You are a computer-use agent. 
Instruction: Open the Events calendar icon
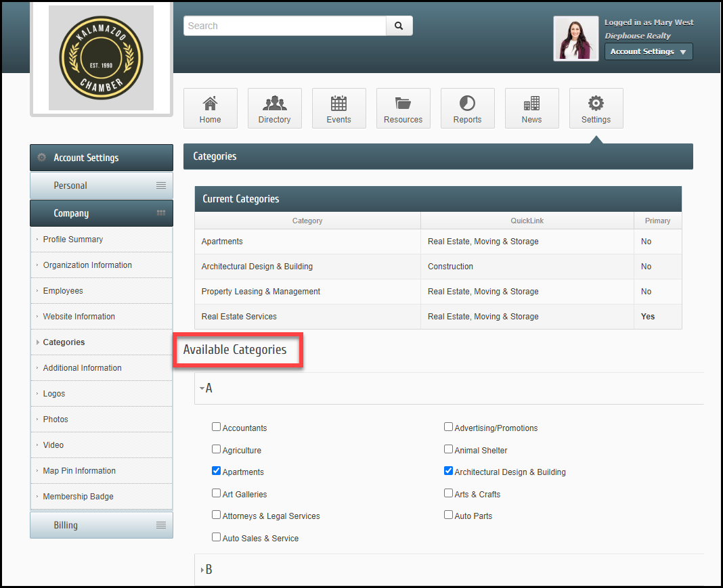click(338, 104)
